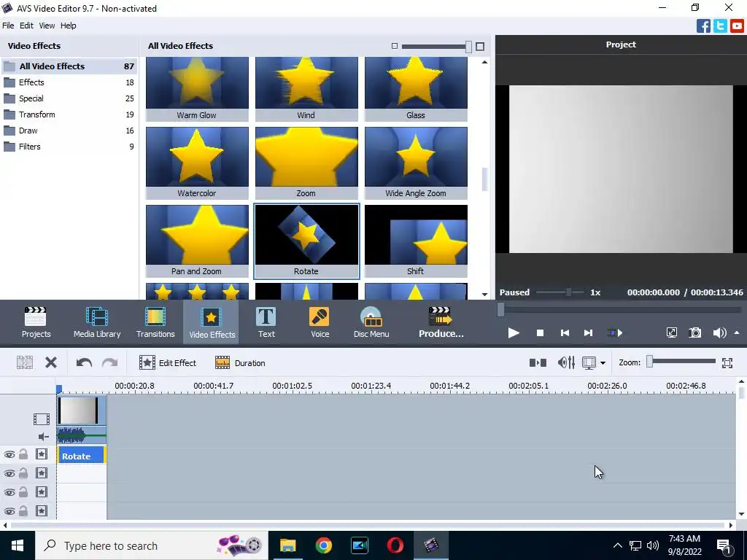Open the View menu
This screenshot has height=560, width=747.
[47, 26]
